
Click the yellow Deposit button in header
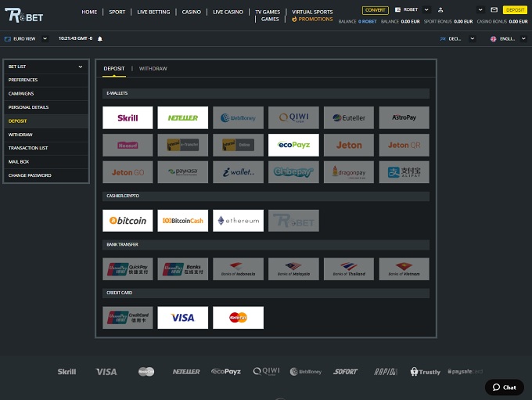point(515,9)
